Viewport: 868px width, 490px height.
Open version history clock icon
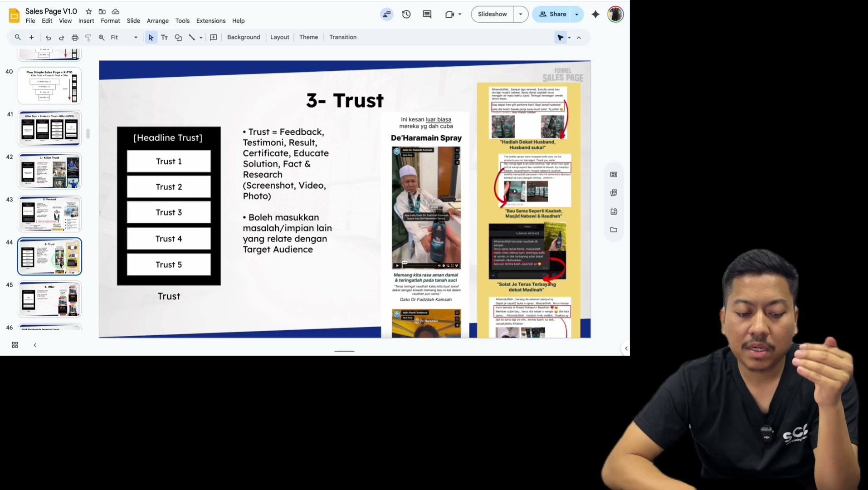click(406, 14)
